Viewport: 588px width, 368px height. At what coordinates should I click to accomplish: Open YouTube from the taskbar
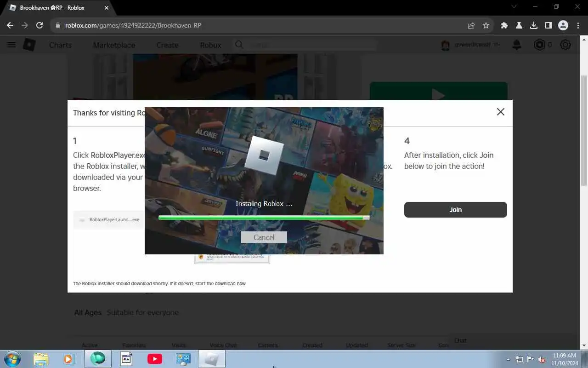tap(155, 359)
